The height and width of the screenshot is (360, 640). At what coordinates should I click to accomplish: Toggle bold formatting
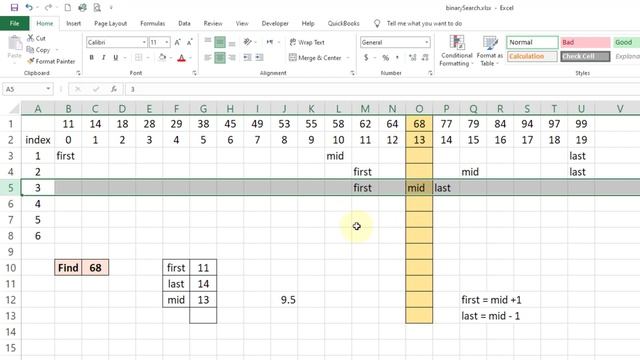point(91,58)
